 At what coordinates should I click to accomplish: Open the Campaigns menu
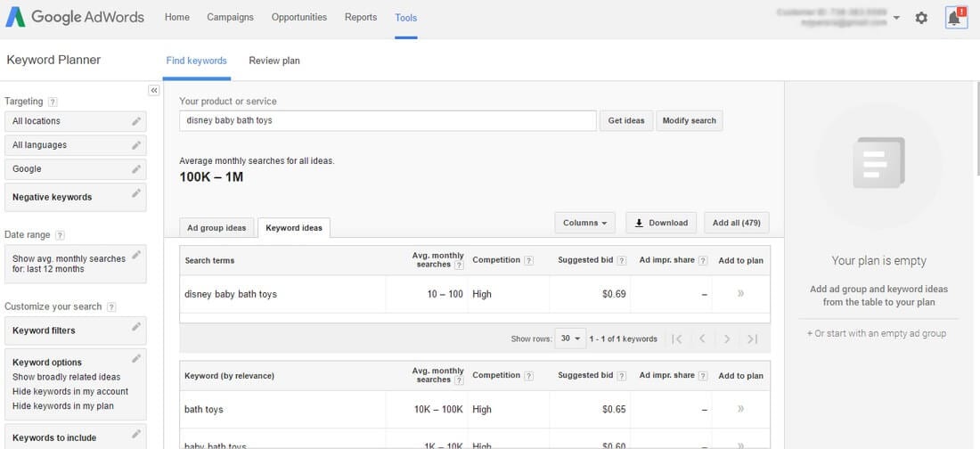pyautogui.click(x=231, y=18)
